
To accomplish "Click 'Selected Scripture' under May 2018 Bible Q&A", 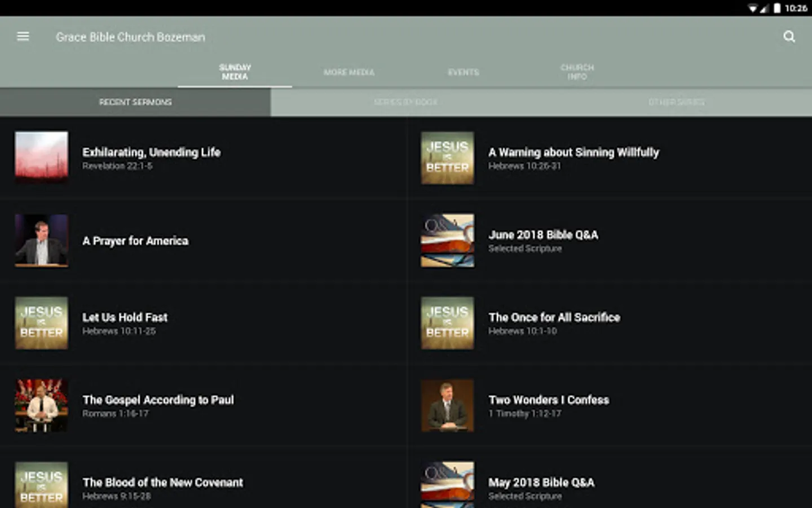I will (x=525, y=496).
